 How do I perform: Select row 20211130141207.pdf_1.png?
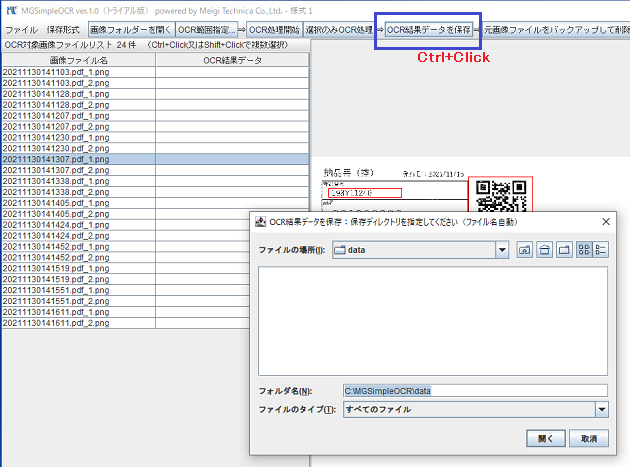coord(155,116)
